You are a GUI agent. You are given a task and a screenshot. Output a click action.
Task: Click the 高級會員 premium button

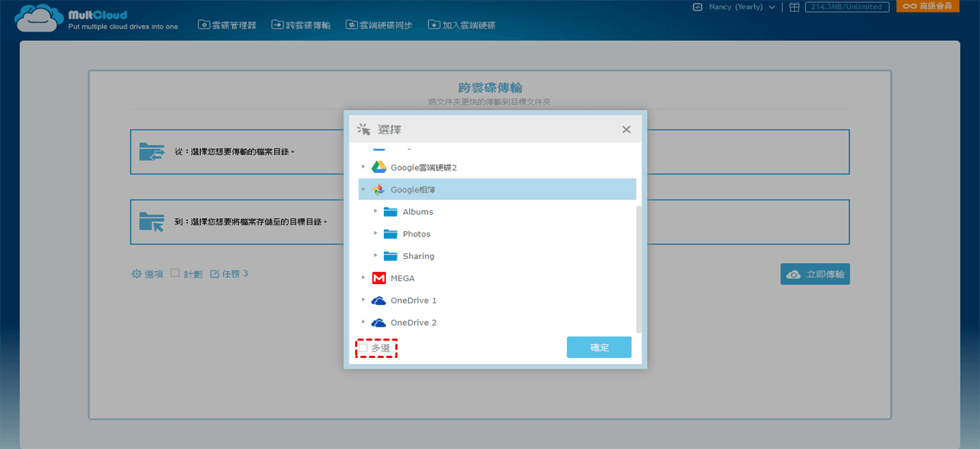click(928, 6)
